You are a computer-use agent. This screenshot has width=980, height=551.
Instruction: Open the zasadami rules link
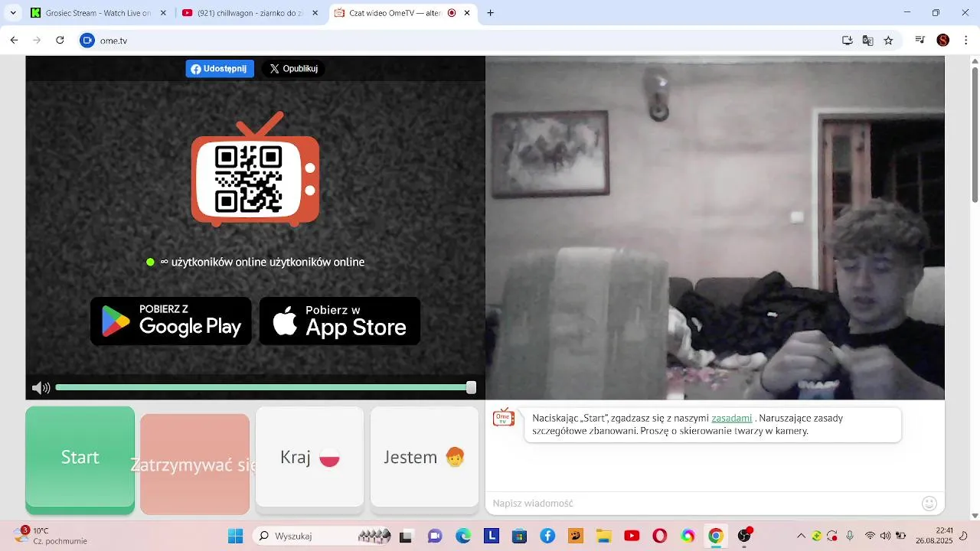(x=731, y=419)
